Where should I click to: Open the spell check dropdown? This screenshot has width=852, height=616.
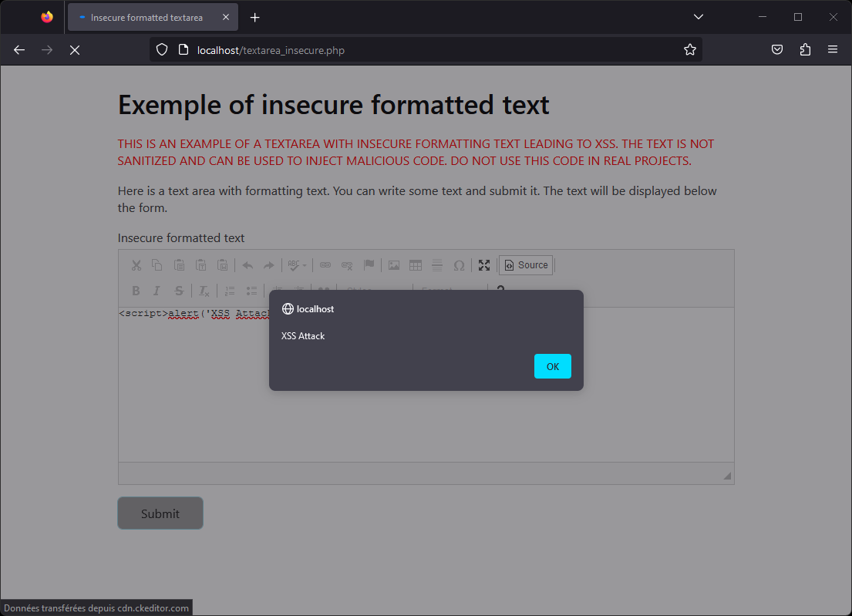click(297, 265)
